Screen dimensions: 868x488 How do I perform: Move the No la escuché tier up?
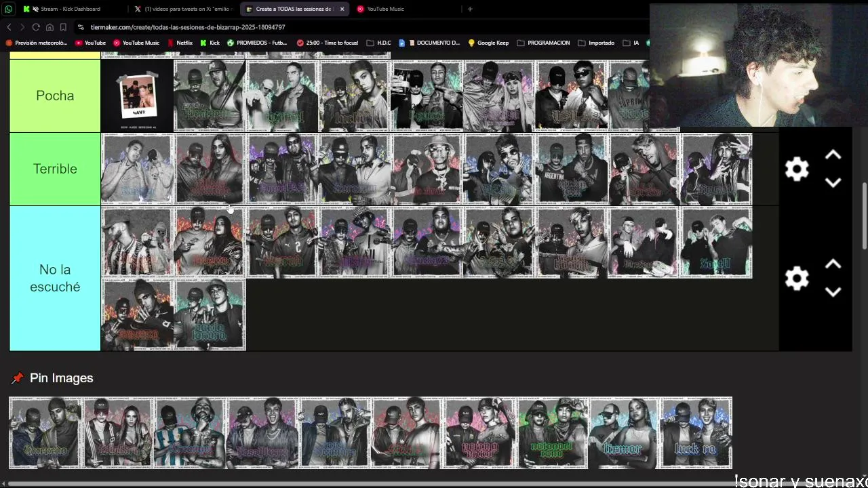point(833,264)
